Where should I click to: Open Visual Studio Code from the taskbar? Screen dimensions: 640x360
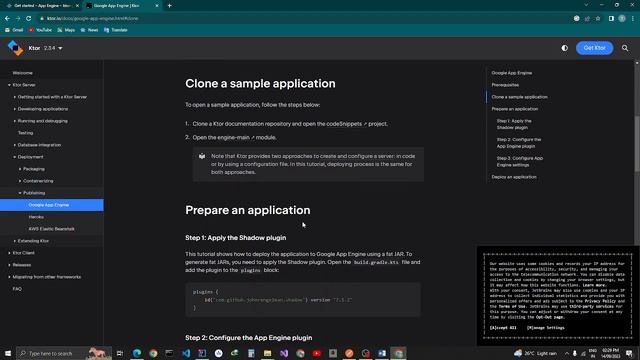pyautogui.click(x=186, y=353)
